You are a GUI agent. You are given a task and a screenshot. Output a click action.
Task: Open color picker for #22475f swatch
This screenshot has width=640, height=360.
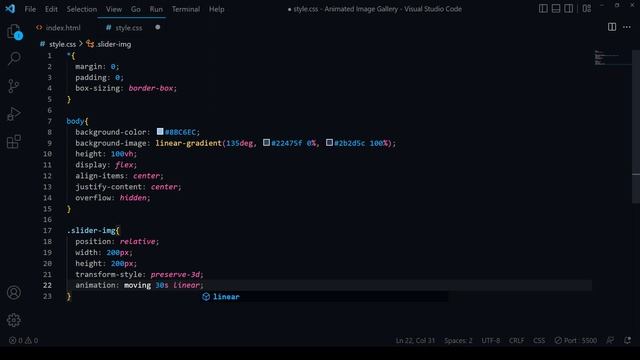click(x=267, y=142)
